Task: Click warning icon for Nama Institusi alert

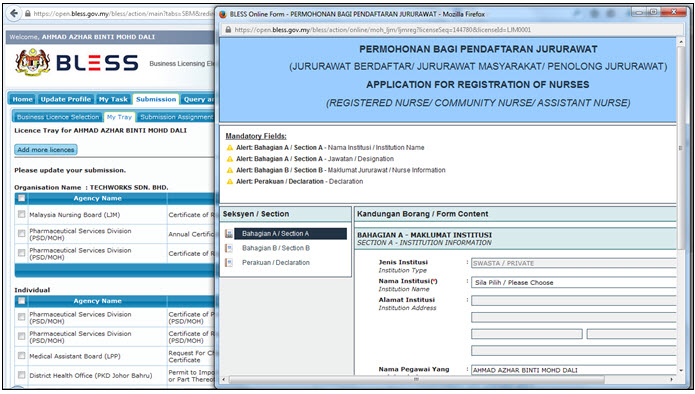Action: [x=230, y=148]
